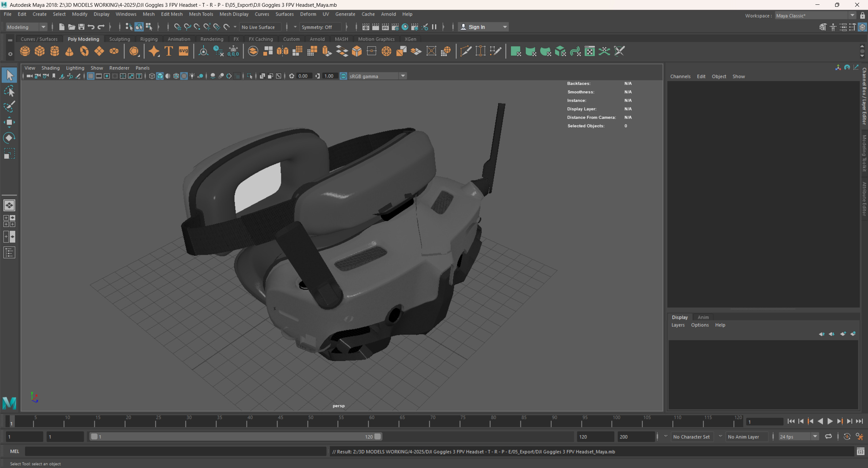Click the time slider at frame 60
This screenshot has width=868, height=468.
click(x=369, y=422)
